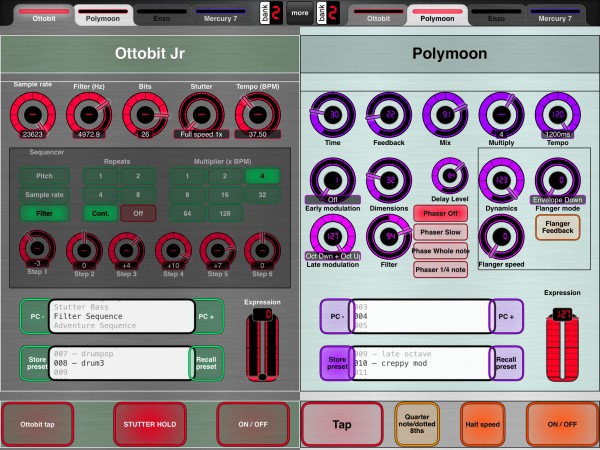Click the Polymoon Filter knob
This screenshot has height=450, width=600.
(x=389, y=236)
